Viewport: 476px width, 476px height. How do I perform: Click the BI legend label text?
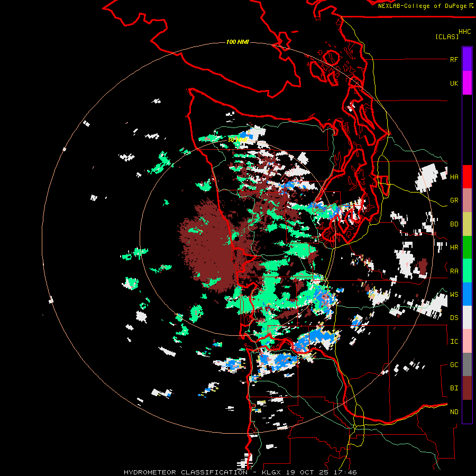click(454, 388)
